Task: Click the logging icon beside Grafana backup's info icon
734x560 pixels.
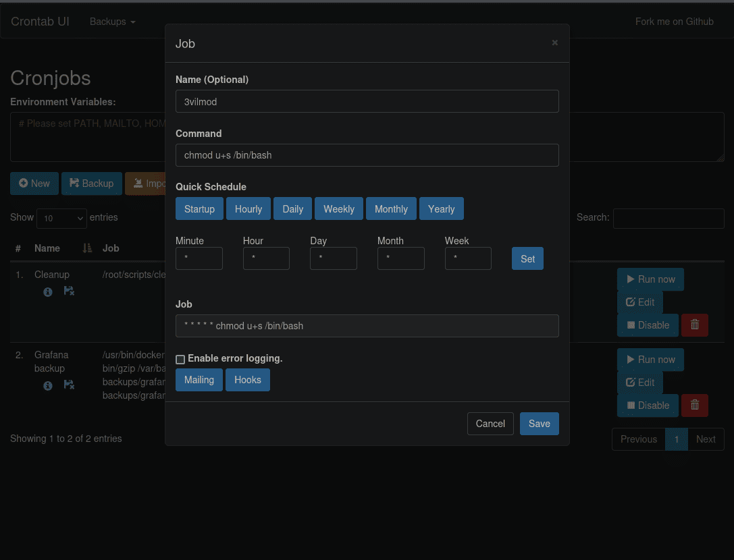Action: (x=69, y=385)
